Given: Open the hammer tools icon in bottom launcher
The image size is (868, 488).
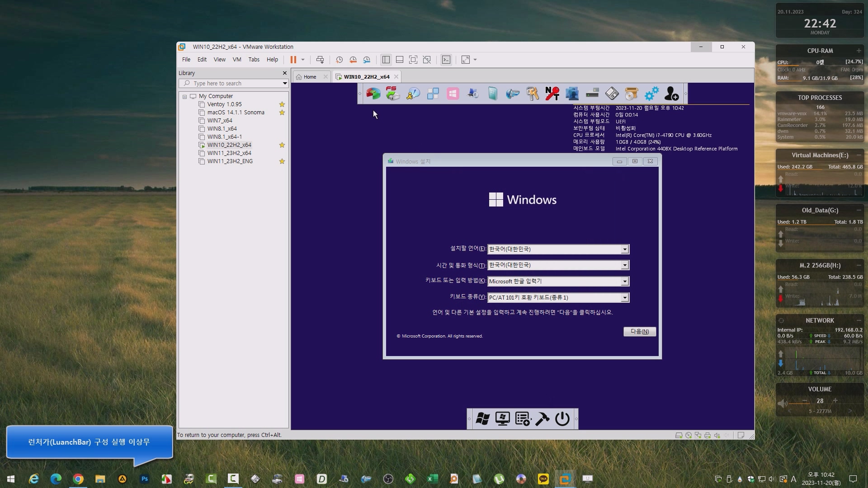Looking at the screenshot, I should click(542, 419).
